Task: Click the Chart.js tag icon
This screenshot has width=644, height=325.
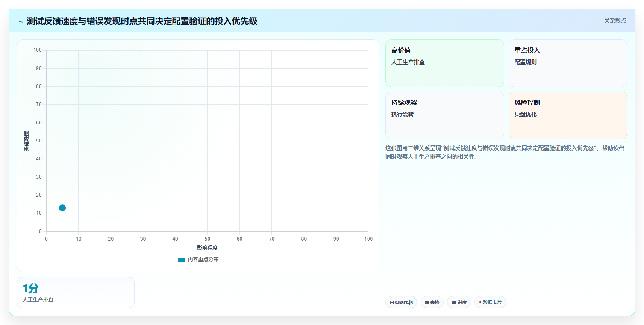Action: click(392, 302)
